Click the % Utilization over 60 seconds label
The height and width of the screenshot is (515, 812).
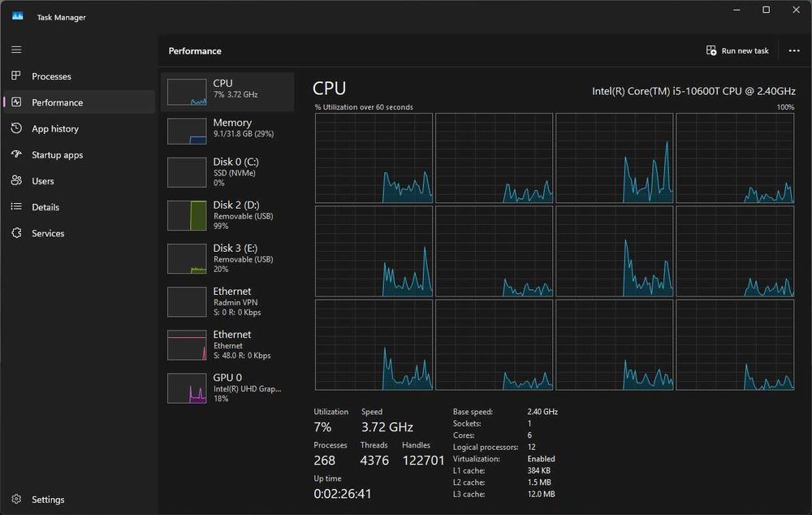pos(364,107)
